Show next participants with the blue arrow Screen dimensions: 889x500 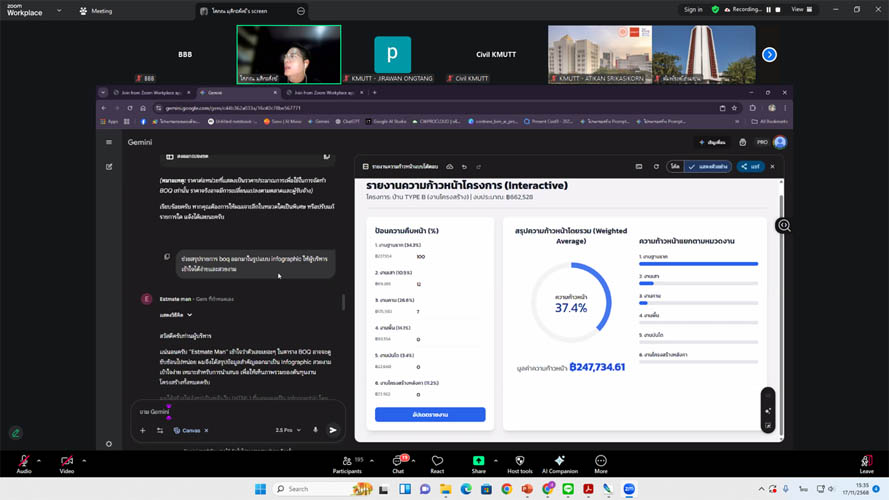click(x=769, y=54)
